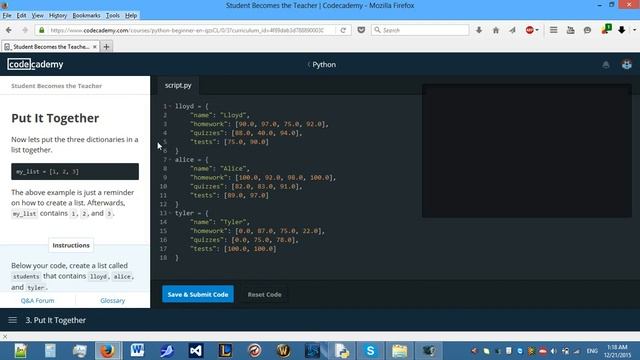The image size is (640, 360).
Task: Click in the dark output console panel
Action: click(527, 151)
